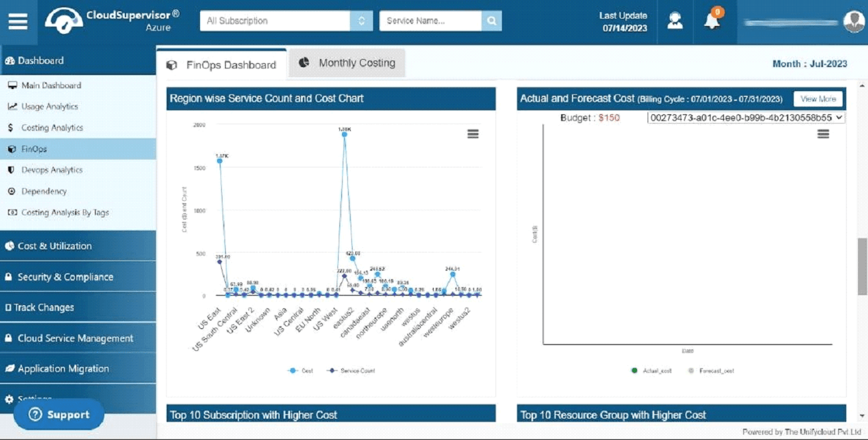
Task: Open forecast chart hamburger export menu
Action: pos(823,134)
